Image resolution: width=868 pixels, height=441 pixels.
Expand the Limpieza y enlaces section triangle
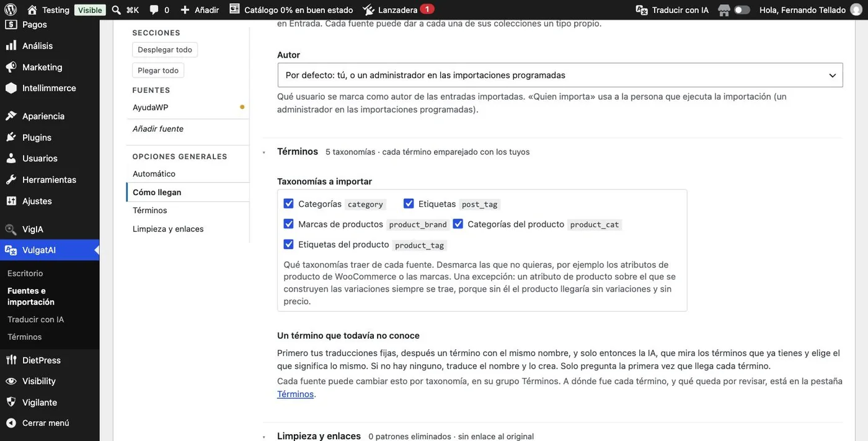[264, 437]
